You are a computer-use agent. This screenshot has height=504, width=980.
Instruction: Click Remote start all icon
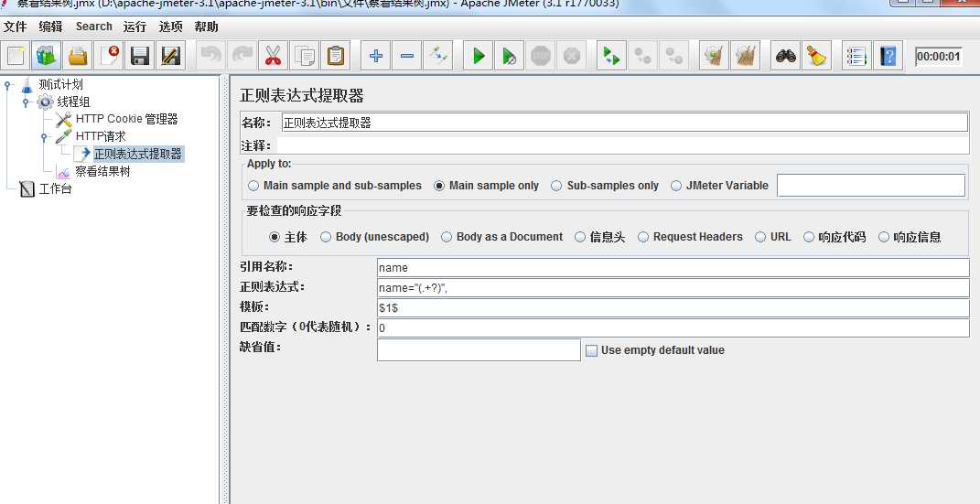click(611, 56)
